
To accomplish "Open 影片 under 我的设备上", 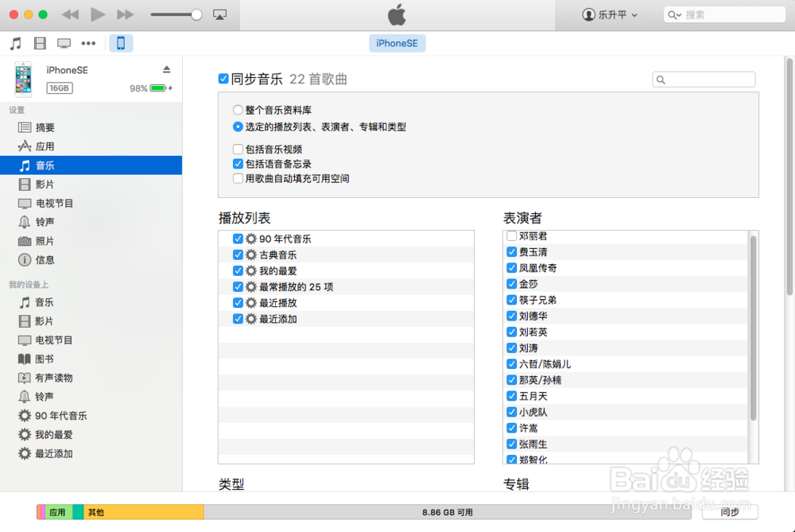I will pyautogui.click(x=91, y=321).
